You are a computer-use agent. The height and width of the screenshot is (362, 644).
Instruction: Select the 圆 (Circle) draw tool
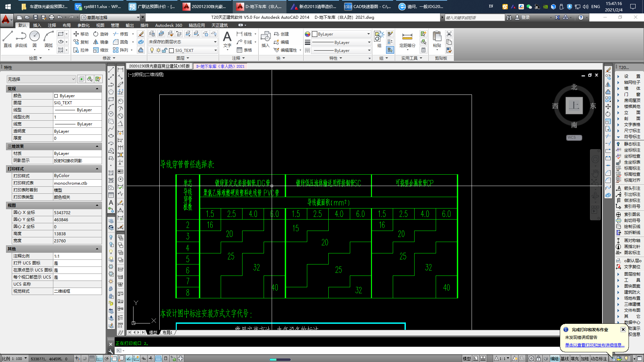pos(35,39)
